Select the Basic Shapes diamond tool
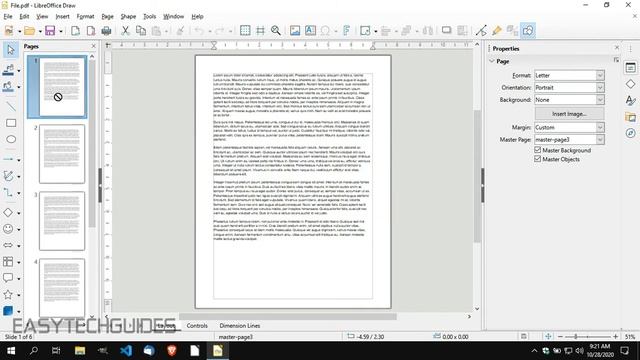Screen dimensions: 640x360 (8, 213)
